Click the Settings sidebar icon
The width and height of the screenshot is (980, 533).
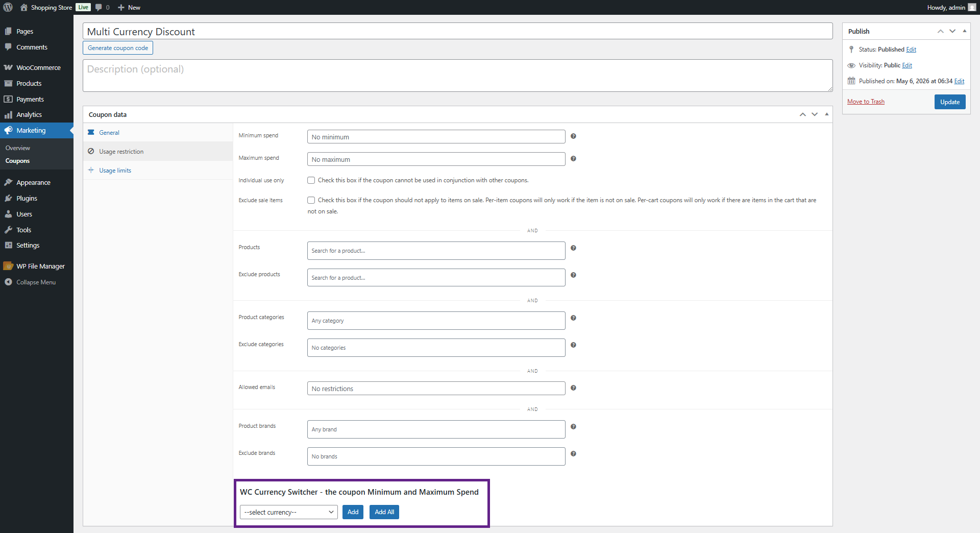(x=8, y=245)
